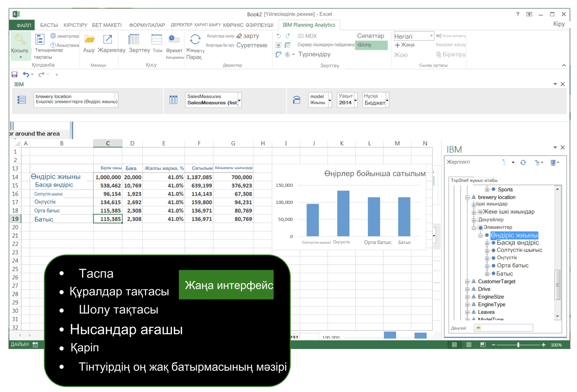Click the Жаңа sandbox button
This screenshot has width=577, height=392.
coord(404,45)
